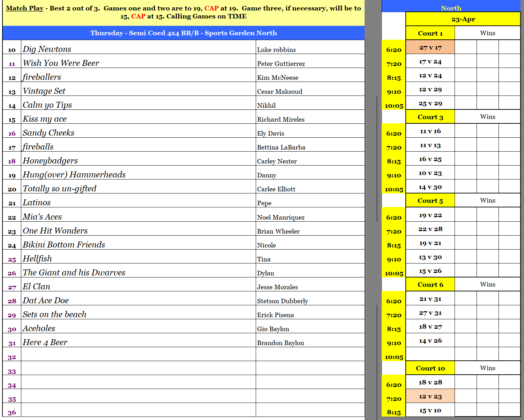Select team number 31 cell

[x=12, y=343]
